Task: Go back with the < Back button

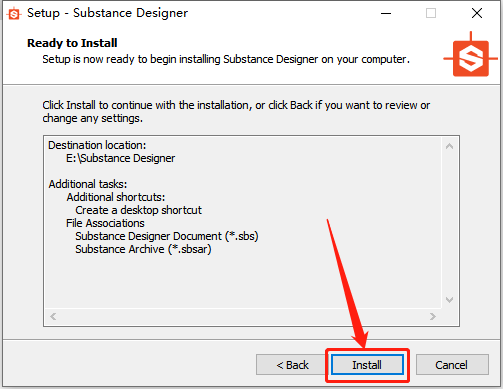Action: click(292, 365)
